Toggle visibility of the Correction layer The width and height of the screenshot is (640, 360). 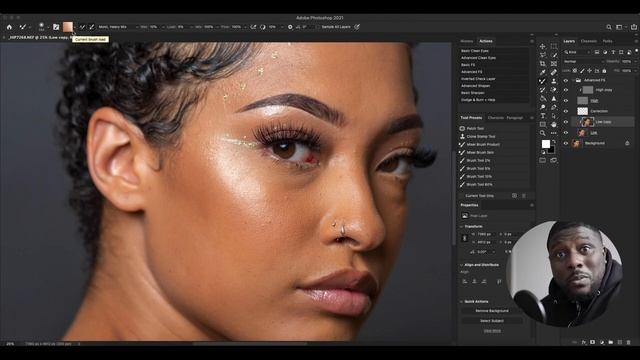[566, 111]
